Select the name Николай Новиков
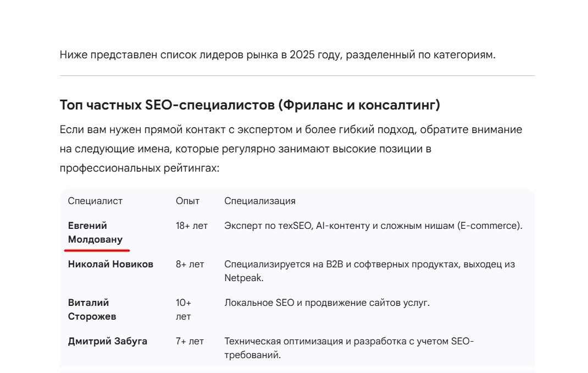Viewport: 588px width, 373px height. coord(110,264)
